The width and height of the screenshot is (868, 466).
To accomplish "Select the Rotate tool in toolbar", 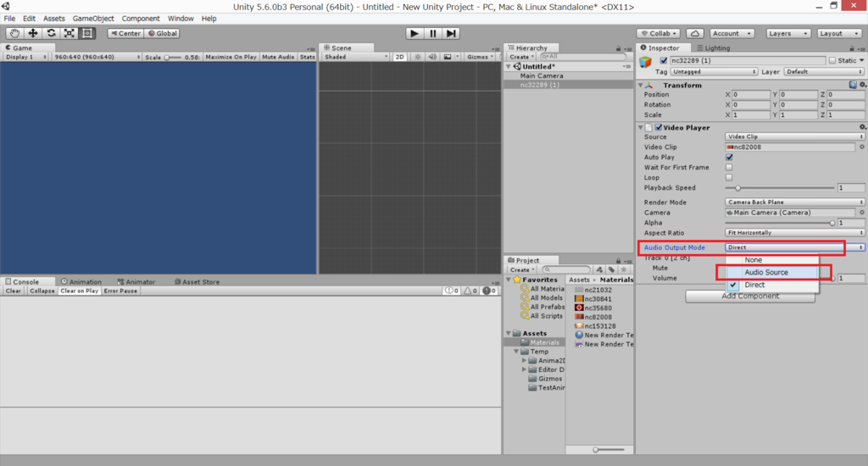I will pos(51,33).
